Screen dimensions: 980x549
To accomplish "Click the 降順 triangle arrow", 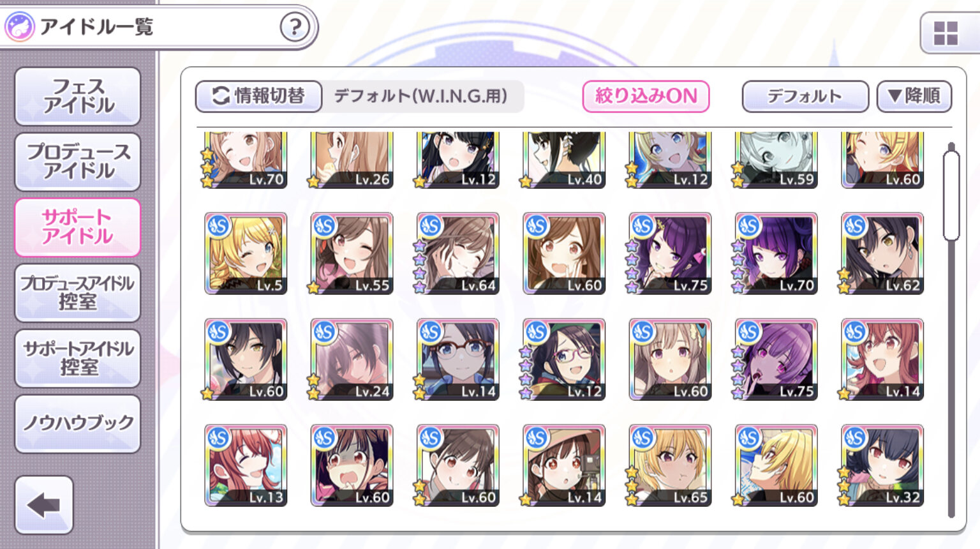I will tap(895, 96).
